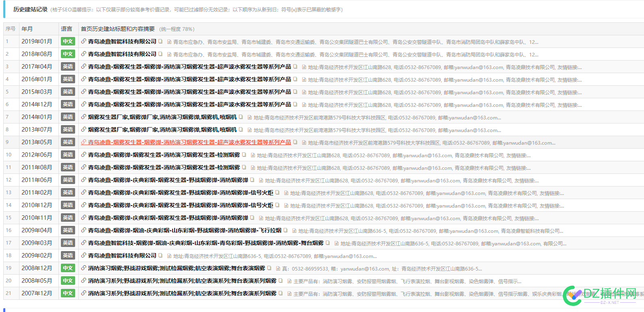Screen dimensions: 644x312
Task: Click the chain-link icon in the 2012年06月 row
Action: click(x=83, y=155)
